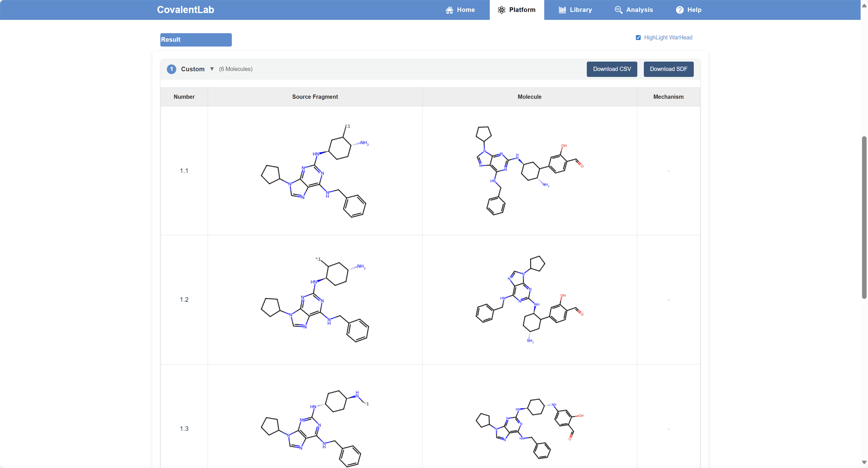
Task: Select molecule 1.1 product structure image
Action: pyautogui.click(x=529, y=171)
